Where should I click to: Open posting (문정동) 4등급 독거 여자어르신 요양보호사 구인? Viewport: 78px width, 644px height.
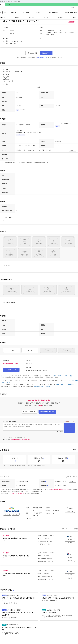tap(17, 539)
